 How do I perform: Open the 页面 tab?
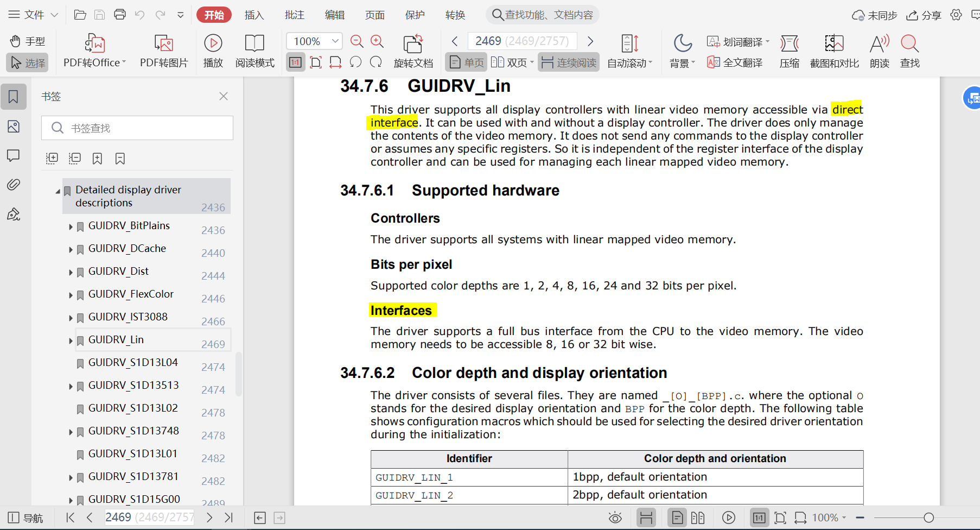tap(375, 15)
